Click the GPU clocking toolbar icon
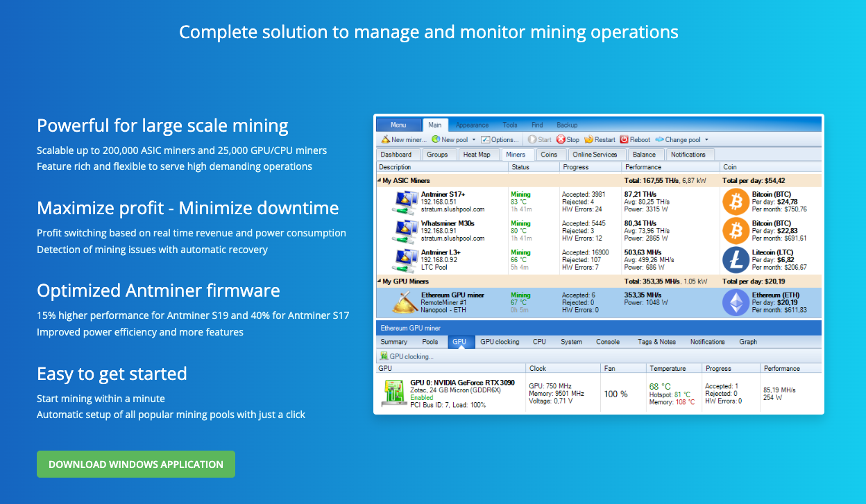Image resolution: width=866 pixels, height=504 pixels. (x=384, y=356)
